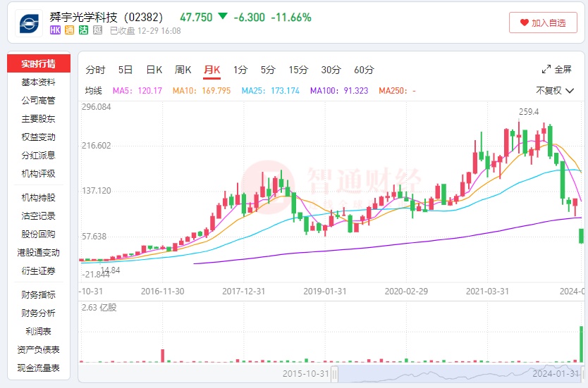
Task: Click the purple HK market badge
Action: [55, 30]
